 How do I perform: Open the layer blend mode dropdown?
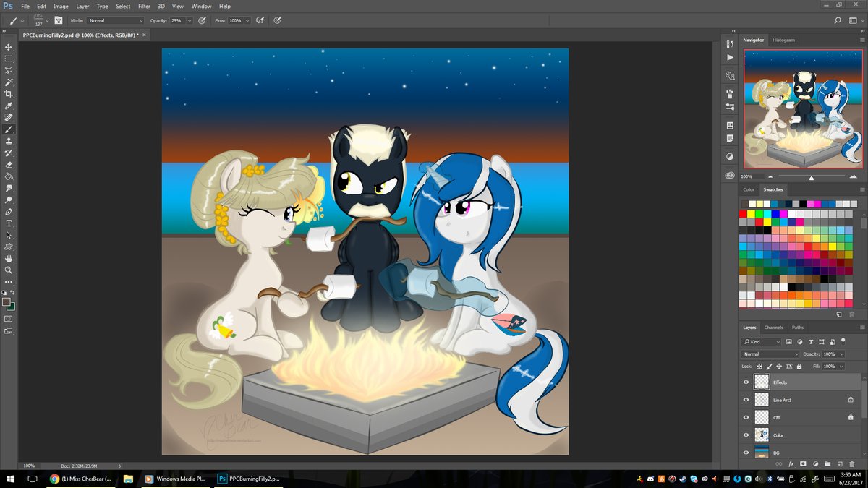coord(770,354)
